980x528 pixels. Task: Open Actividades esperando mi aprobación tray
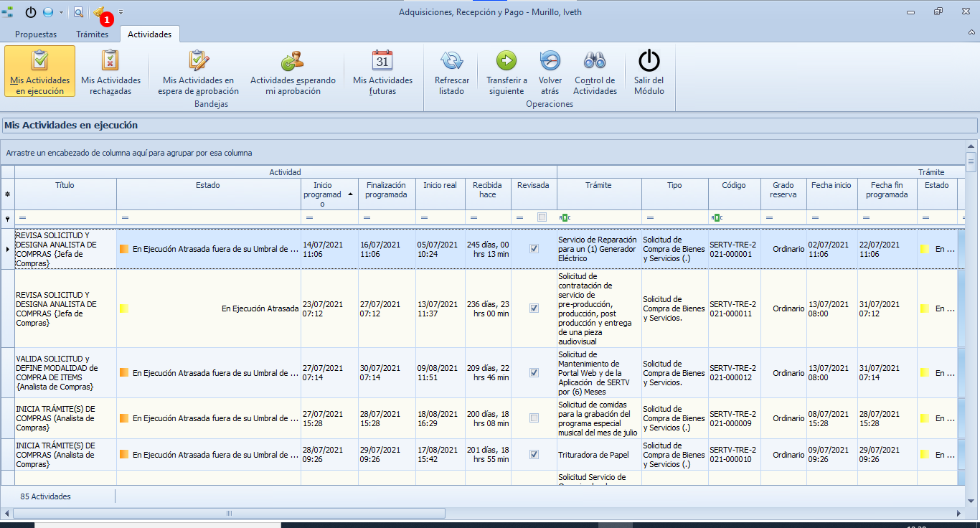pos(293,71)
